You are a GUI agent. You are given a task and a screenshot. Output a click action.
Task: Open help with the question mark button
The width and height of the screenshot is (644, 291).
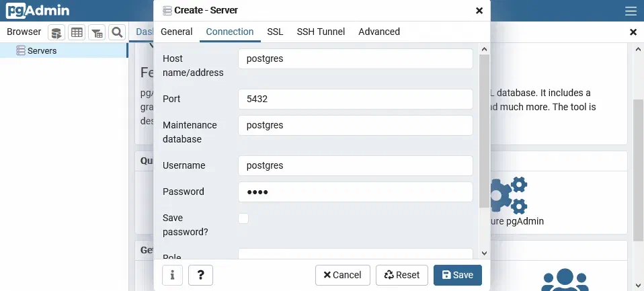click(x=201, y=275)
